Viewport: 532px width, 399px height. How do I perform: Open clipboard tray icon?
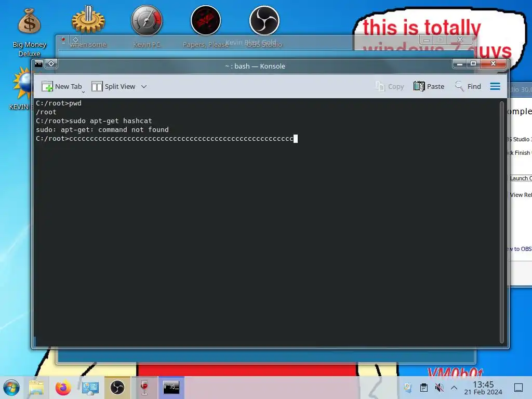[423, 388]
